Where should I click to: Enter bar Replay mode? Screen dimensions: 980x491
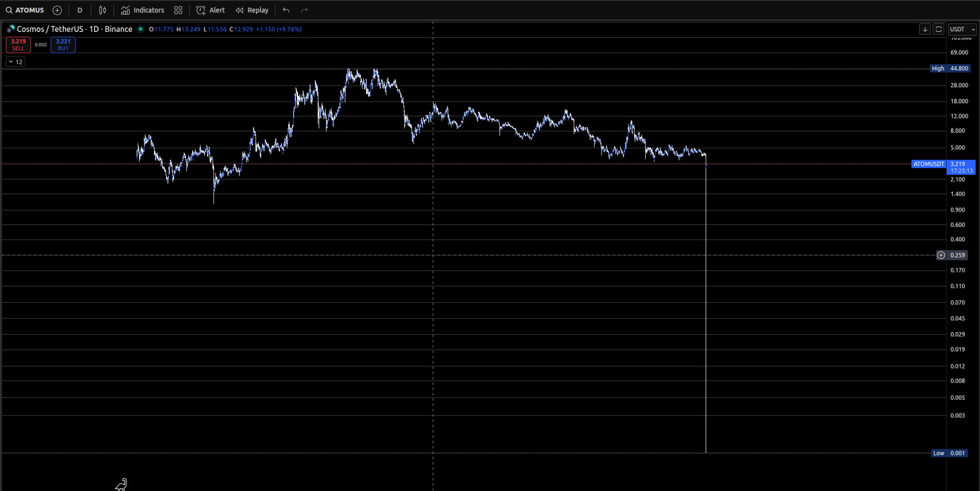click(x=251, y=10)
